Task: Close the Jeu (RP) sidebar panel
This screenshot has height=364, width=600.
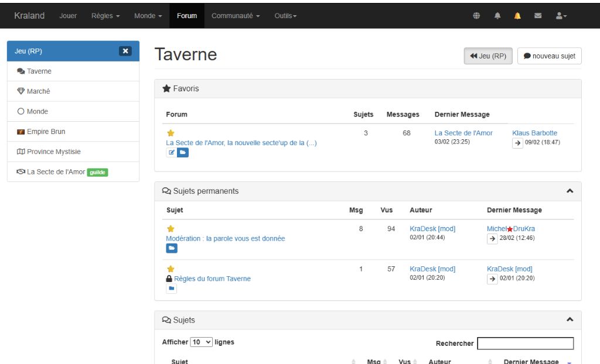Action: 125,51
